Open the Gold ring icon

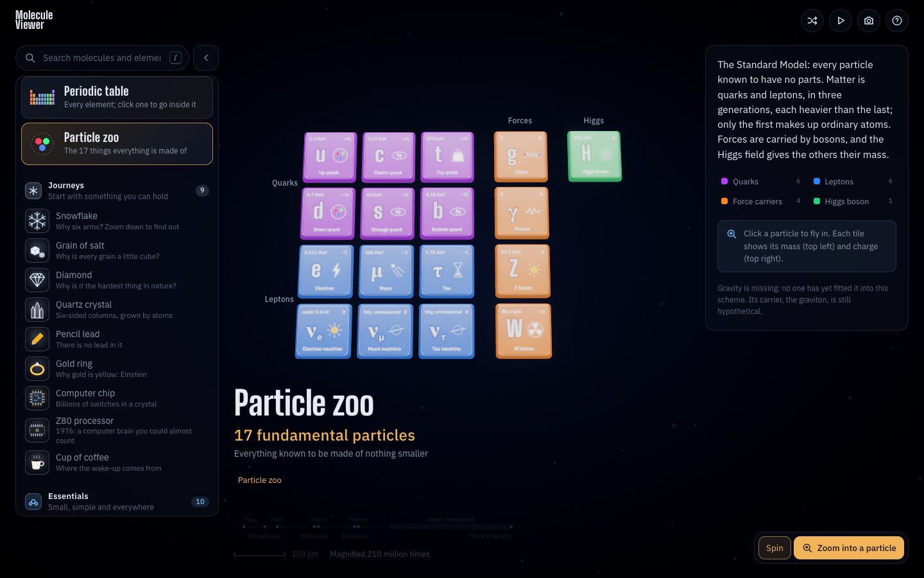(x=37, y=369)
